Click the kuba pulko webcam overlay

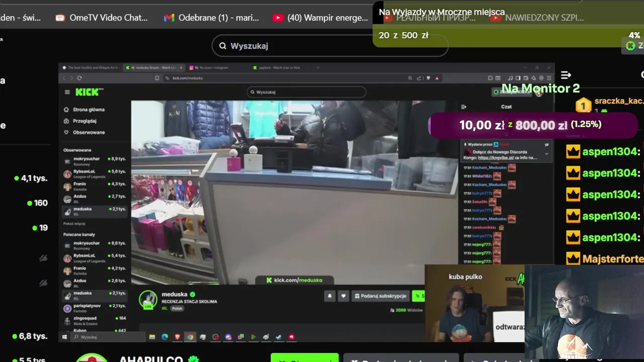point(474,304)
